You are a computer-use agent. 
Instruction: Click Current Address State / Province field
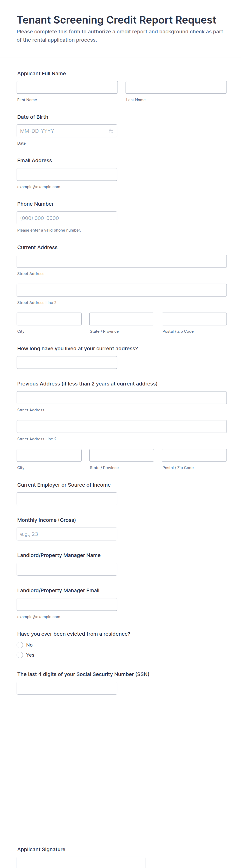tap(122, 319)
